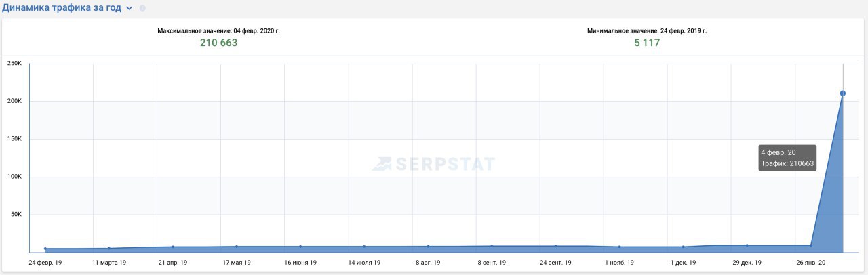Click the "1 нояб. 19" x-axis label
Viewport: 868px width, 275px height.
[619, 262]
